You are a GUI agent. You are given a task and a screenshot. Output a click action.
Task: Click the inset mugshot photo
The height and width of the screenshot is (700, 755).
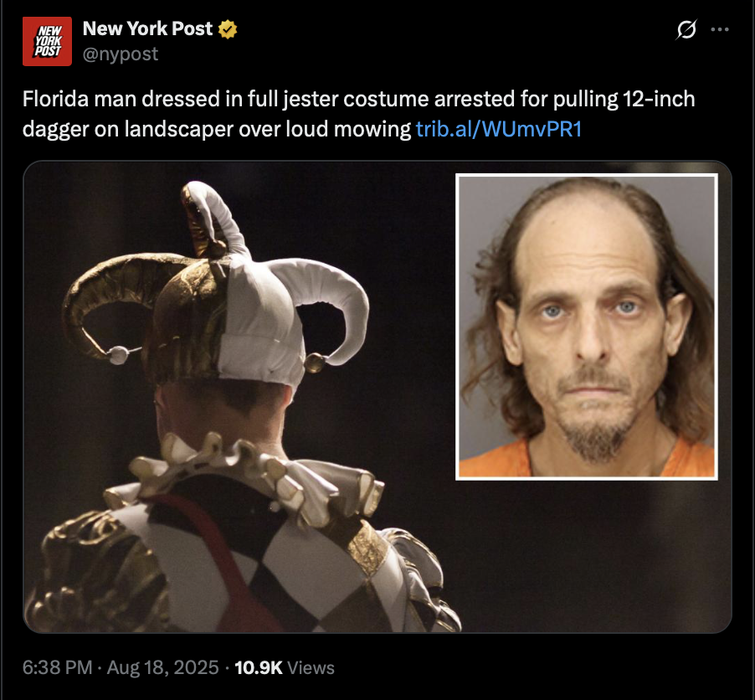[587, 327]
